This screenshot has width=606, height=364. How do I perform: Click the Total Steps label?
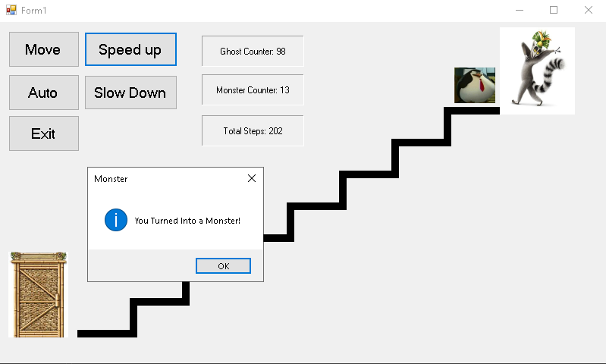[253, 131]
